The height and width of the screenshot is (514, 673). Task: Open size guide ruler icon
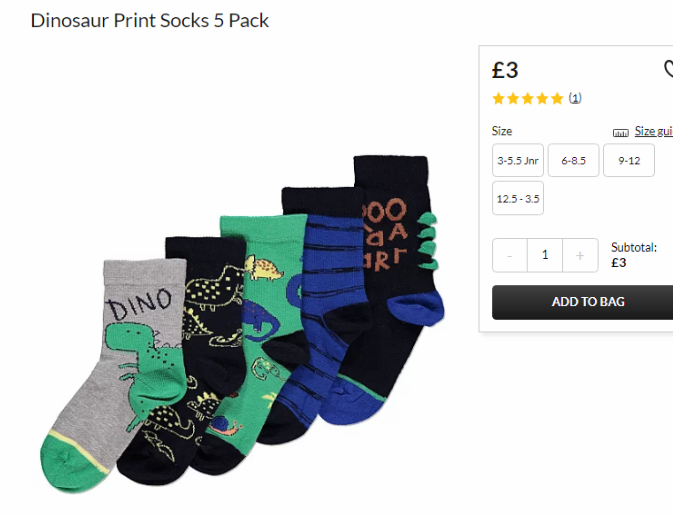tap(620, 133)
